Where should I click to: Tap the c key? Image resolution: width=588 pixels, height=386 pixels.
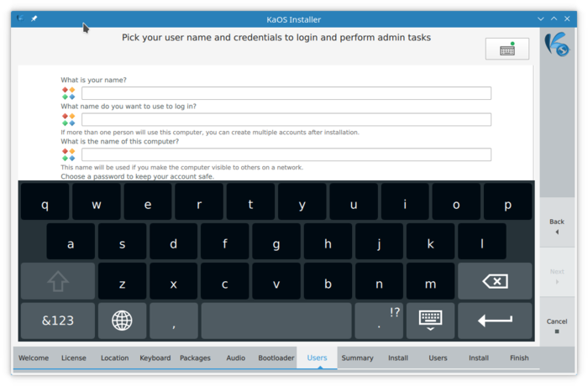click(x=225, y=281)
